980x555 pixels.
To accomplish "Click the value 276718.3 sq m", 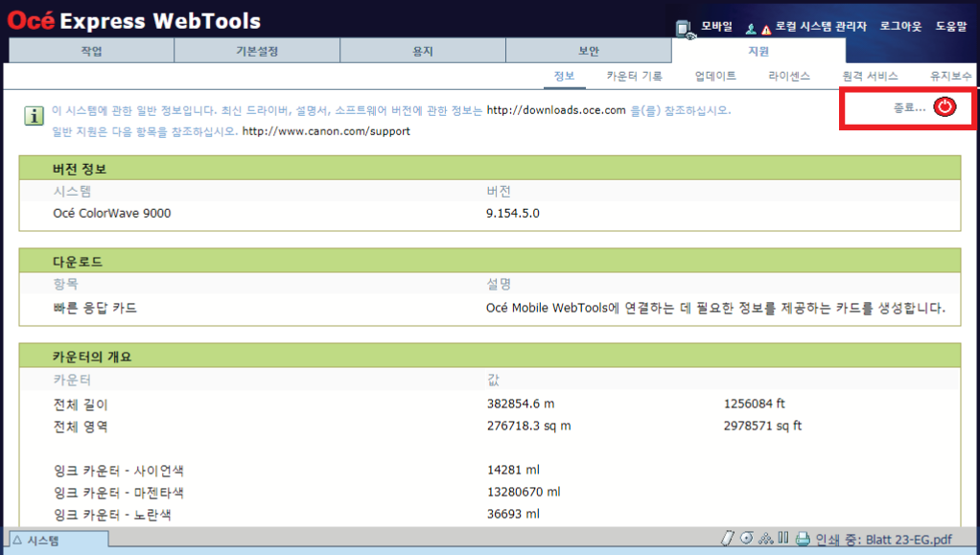I will pyautogui.click(x=528, y=426).
